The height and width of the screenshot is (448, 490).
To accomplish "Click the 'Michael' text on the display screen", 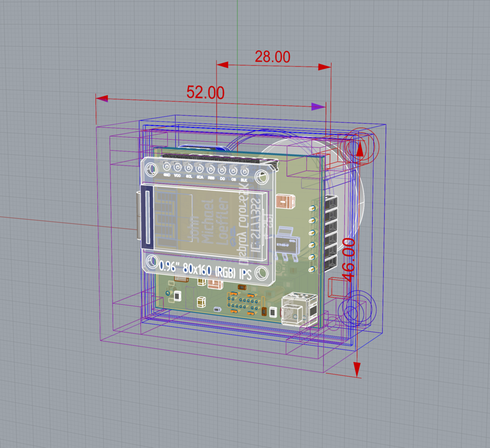I will (x=207, y=222).
